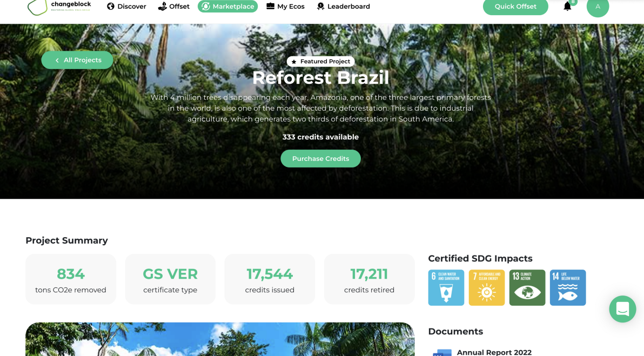The width and height of the screenshot is (644, 356).
Task: Open My Ecos page
Action: pos(285,6)
